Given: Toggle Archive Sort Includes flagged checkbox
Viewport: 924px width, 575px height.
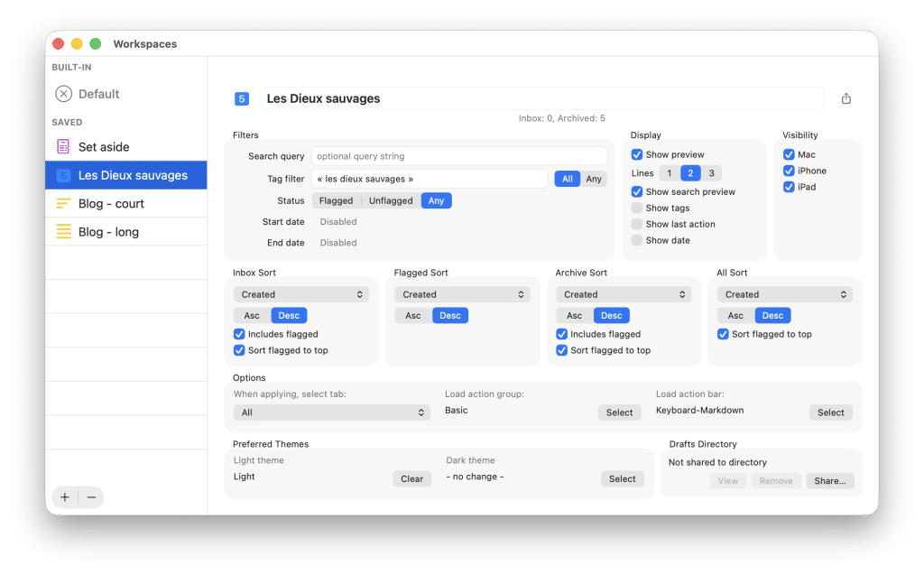Looking at the screenshot, I should tap(561, 334).
